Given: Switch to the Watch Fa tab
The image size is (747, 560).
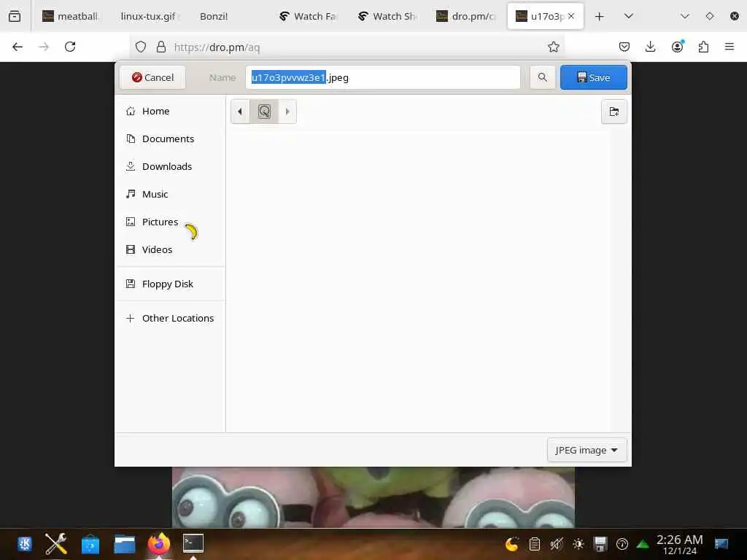Looking at the screenshot, I should coord(308,16).
